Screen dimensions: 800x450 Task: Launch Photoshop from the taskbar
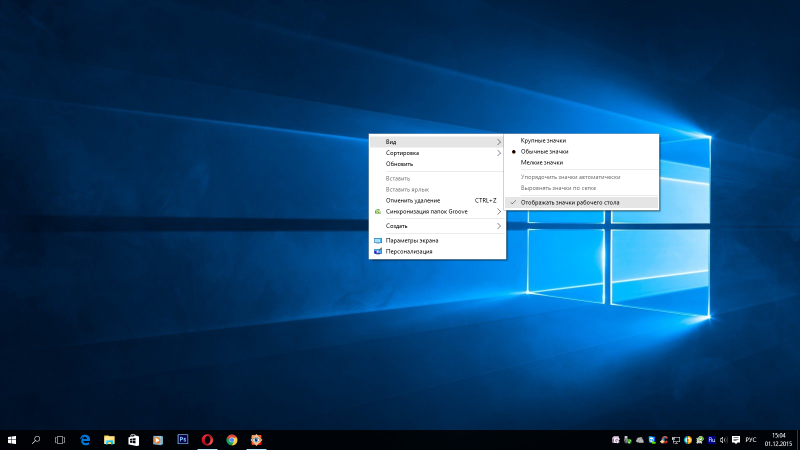182,439
